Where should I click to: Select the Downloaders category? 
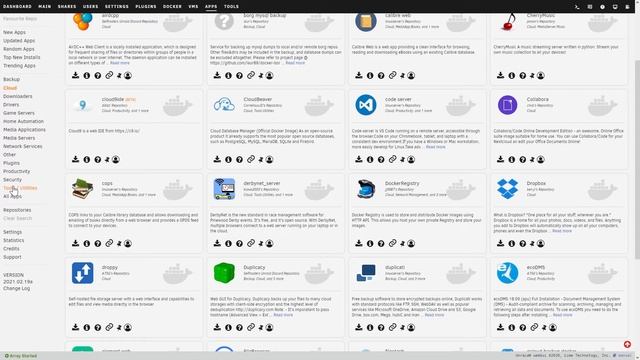pos(18,96)
